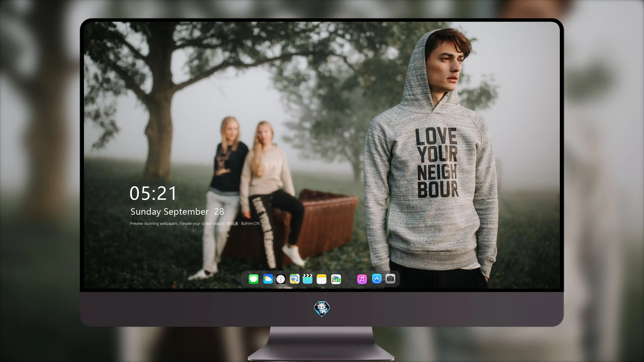Open the Clock app in the dock
The width and height of the screenshot is (644, 362).
tap(281, 279)
